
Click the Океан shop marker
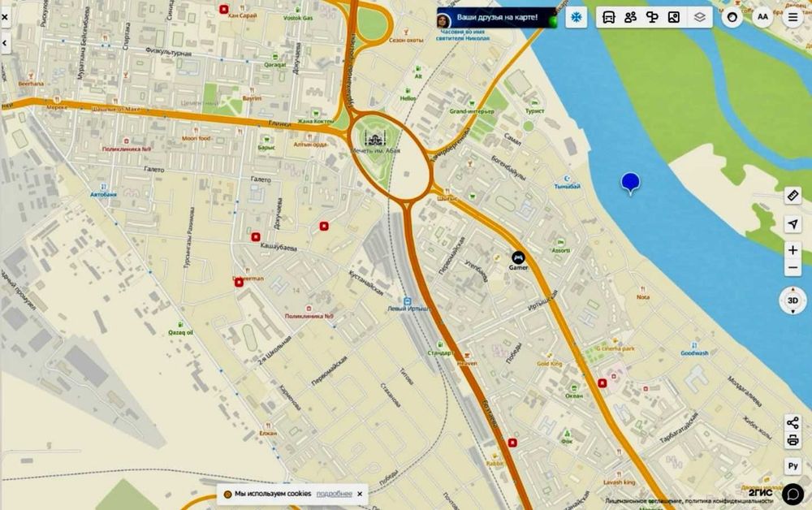(574, 388)
